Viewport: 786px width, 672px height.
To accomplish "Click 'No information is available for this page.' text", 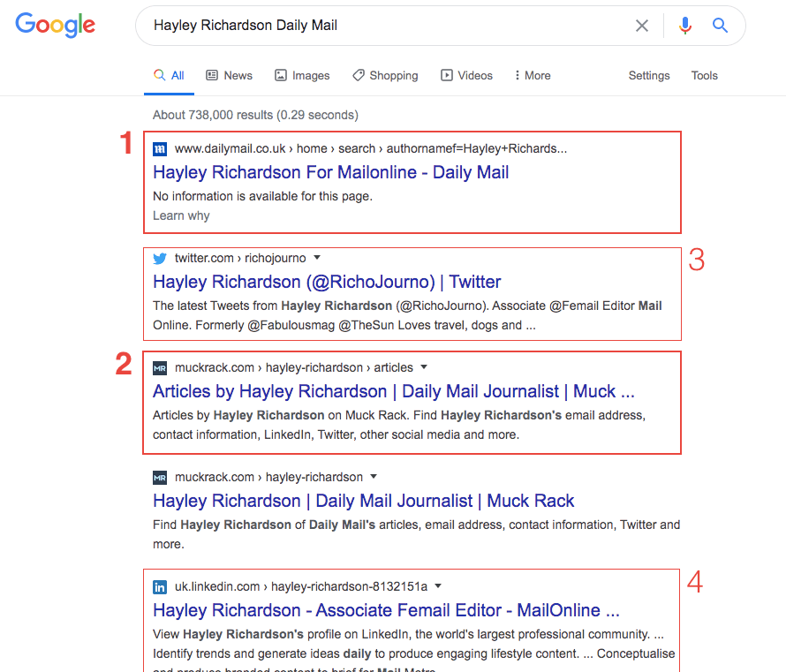I will point(262,196).
